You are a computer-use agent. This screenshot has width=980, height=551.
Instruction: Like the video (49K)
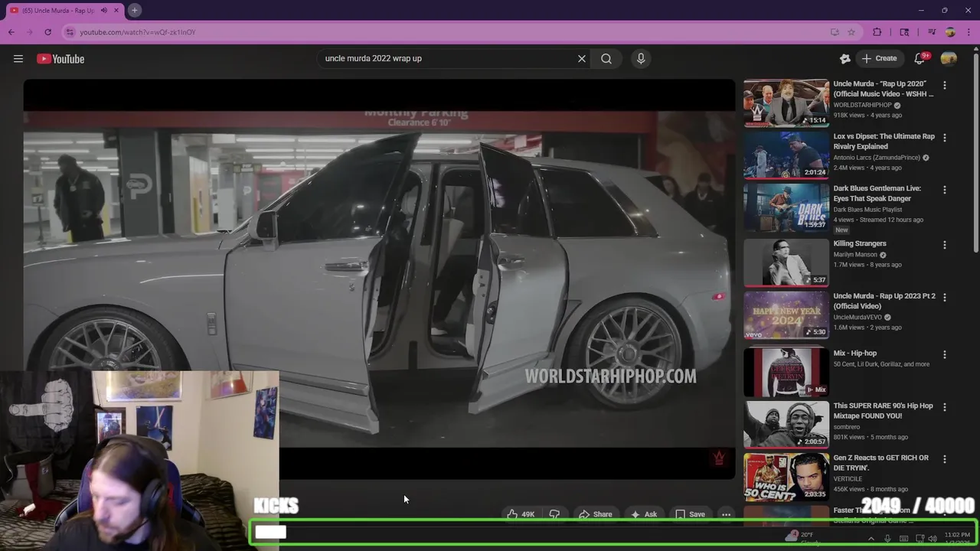[x=521, y=514]
